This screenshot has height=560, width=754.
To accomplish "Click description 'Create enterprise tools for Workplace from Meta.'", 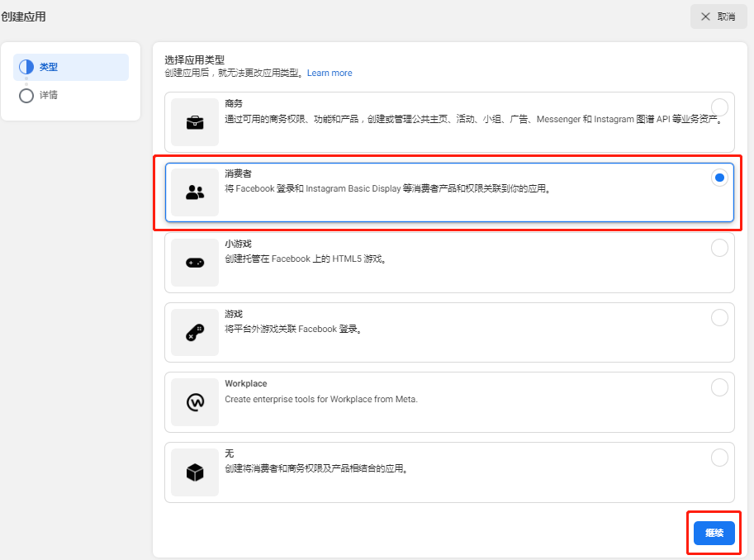I will [321, 399].
